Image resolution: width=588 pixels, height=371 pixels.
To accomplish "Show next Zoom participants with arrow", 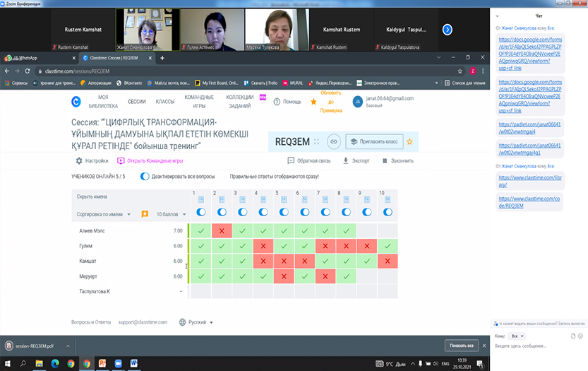I will pyautogui.click(x=447, y=30).
